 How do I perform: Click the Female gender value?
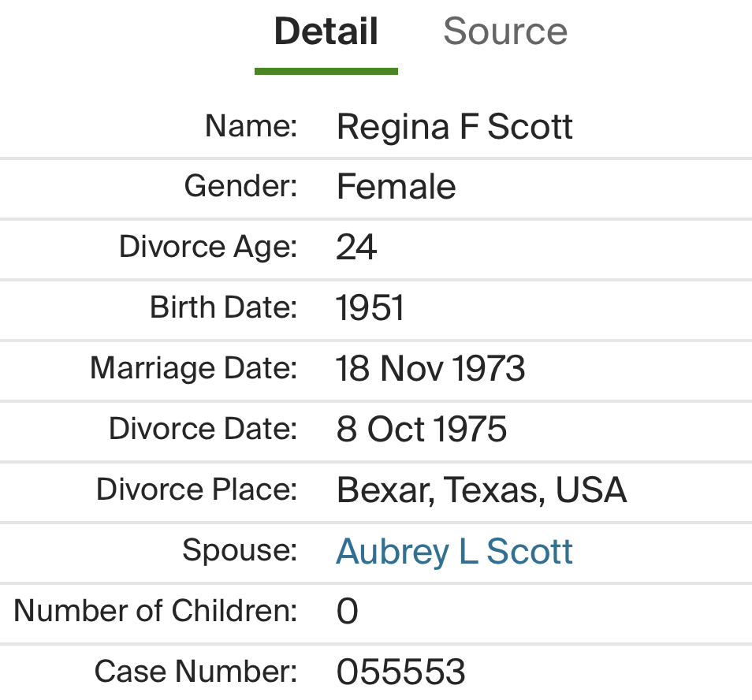[x=396, y=188]
